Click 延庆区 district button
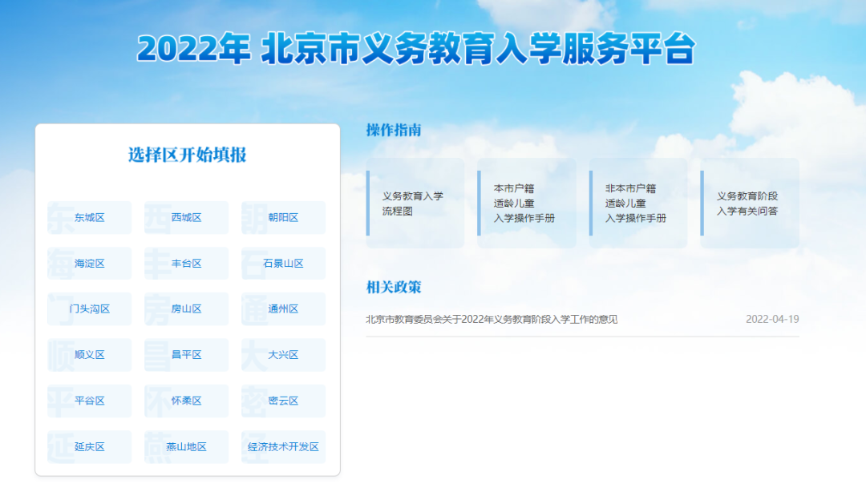The width and height of the screenshot is (866, 504). pos(90,446)
